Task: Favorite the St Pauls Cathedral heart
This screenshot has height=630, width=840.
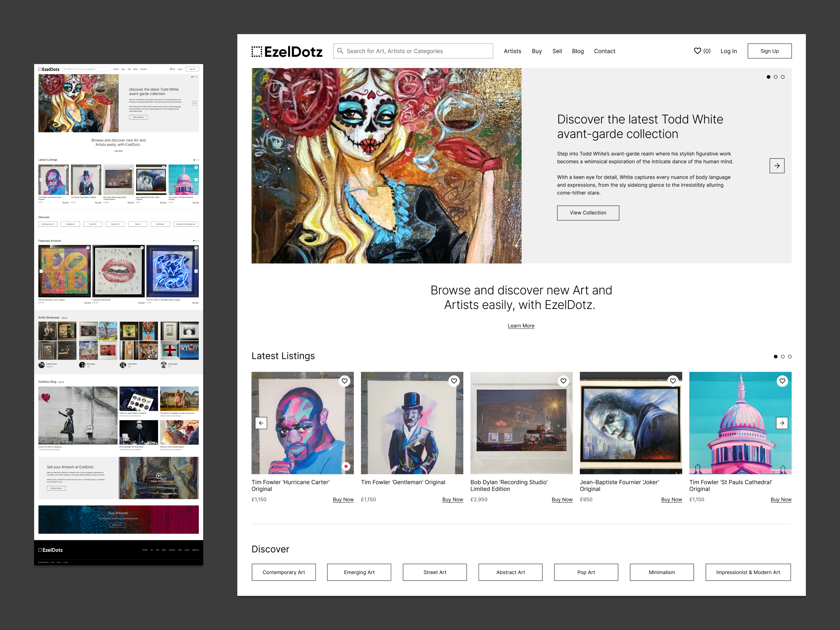Action: [782, 381]
